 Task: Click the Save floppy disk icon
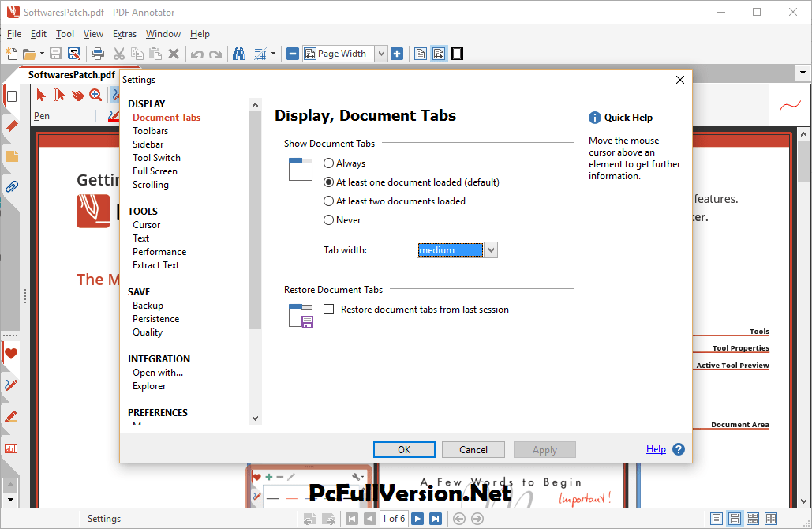55,54
